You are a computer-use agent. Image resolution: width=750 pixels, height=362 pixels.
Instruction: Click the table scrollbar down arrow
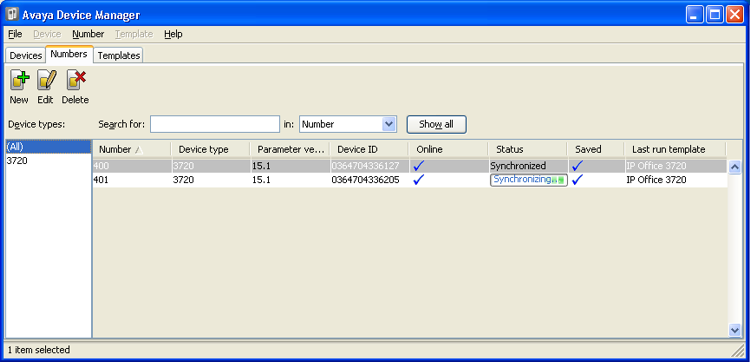pos(734,330)
